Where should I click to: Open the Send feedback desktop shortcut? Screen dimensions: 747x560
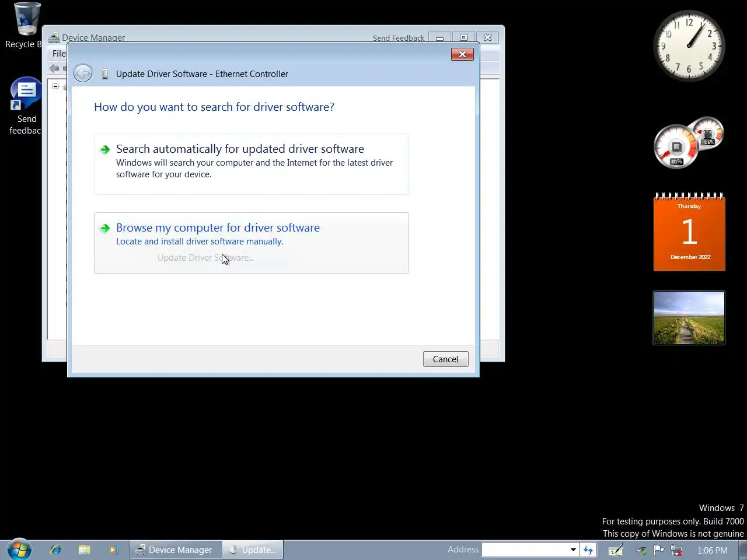tap(26, 106)
